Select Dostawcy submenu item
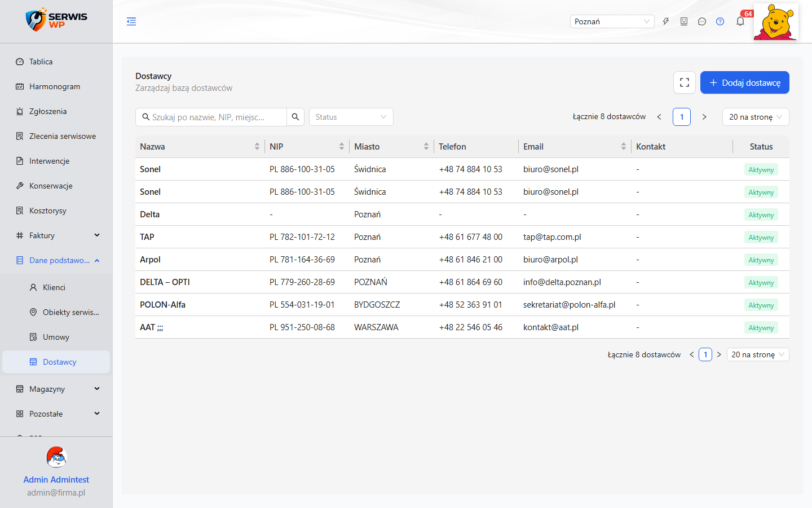 click(x=56, y=362)
